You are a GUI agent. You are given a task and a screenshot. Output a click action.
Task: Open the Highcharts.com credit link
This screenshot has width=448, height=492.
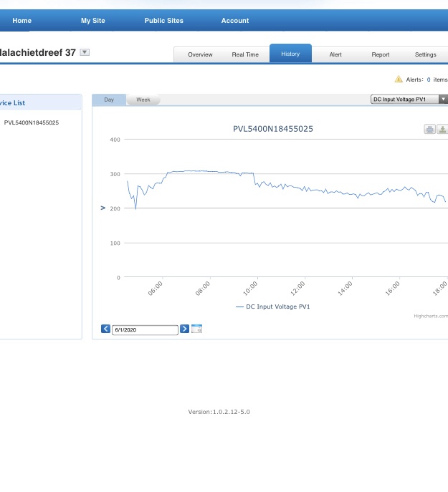point(431,316)
